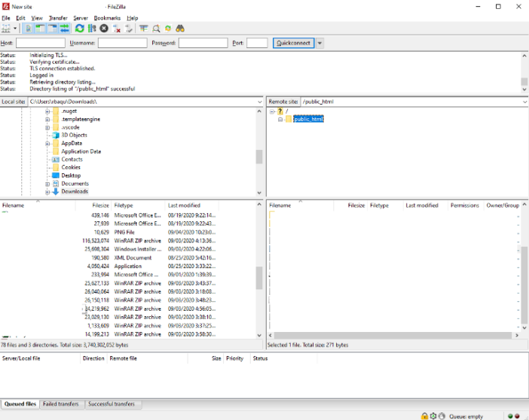Sort remote files by Permissions column

(464, 205)
